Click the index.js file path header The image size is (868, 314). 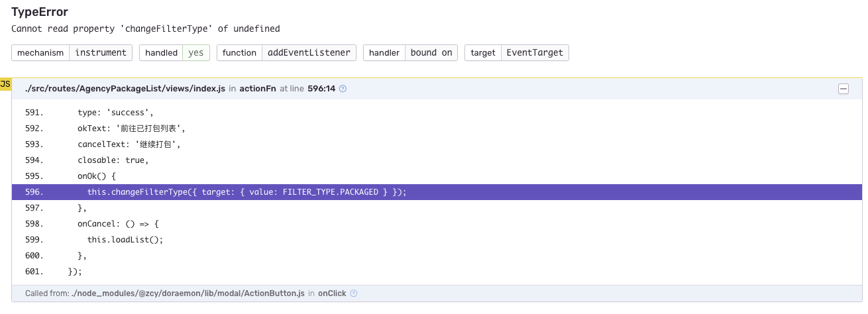[125, 89]
